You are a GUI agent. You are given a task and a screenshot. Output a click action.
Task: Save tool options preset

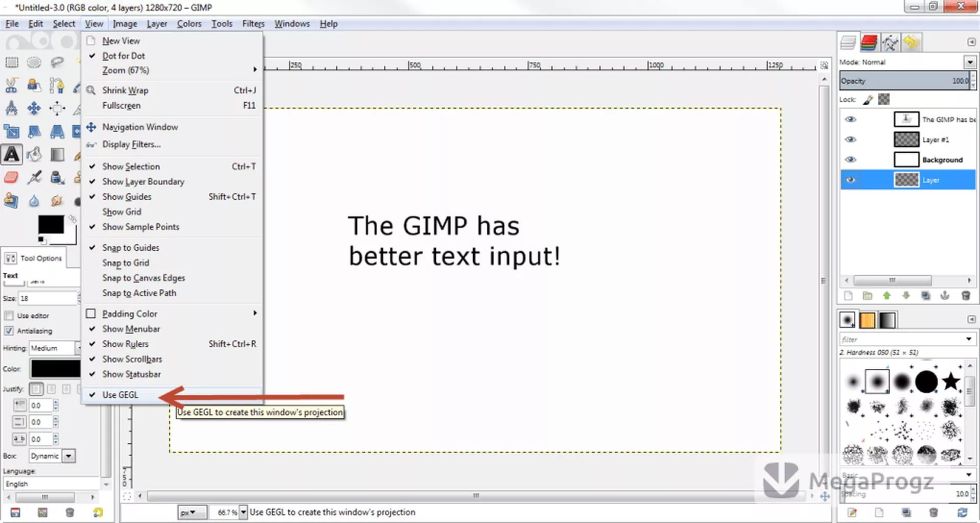[15, 512]
